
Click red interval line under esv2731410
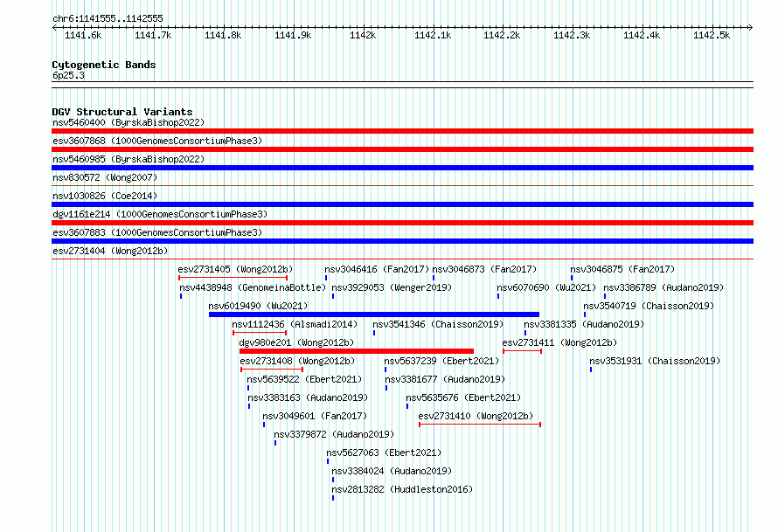click(x=480, y=425)
